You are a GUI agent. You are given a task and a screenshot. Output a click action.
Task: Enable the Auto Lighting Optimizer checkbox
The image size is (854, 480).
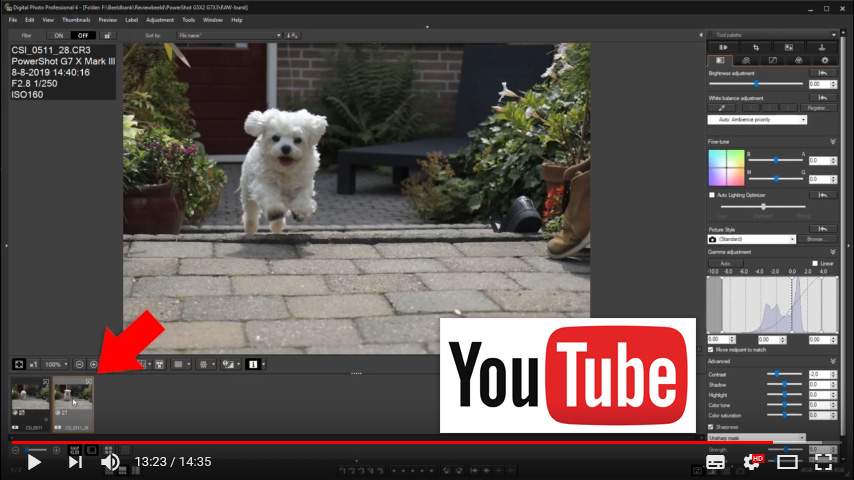pos(712,195)
